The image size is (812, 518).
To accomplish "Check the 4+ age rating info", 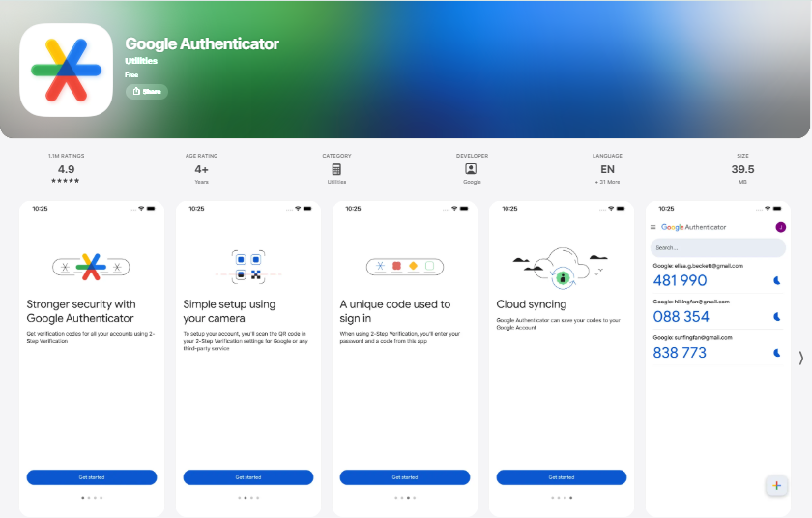I will pyautogui.click(x=201, y=169).
